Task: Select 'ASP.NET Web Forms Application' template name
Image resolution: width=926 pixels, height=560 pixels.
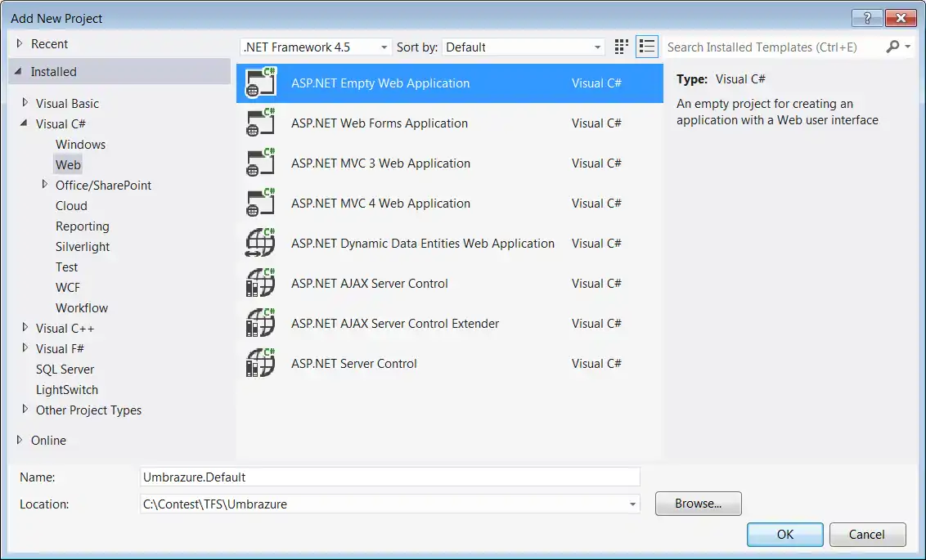Action: (x=379, y=123)
